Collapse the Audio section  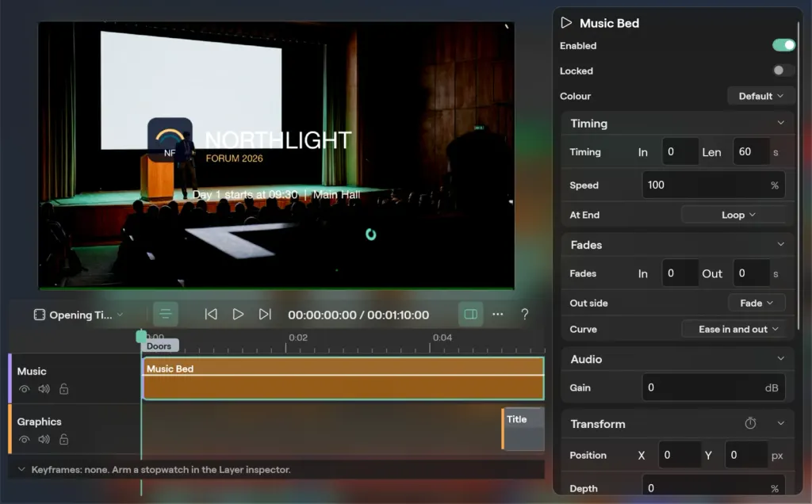780,359
